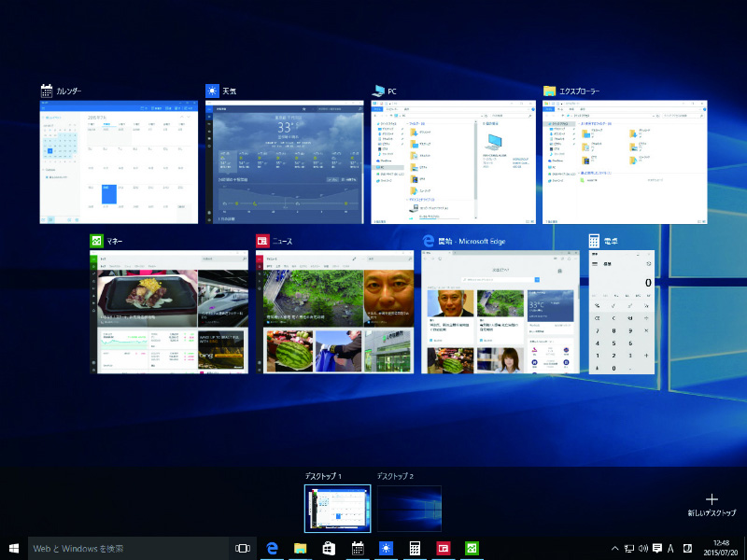
Task: Open the Weather app icon on taskbar
Action: (386, 548)
